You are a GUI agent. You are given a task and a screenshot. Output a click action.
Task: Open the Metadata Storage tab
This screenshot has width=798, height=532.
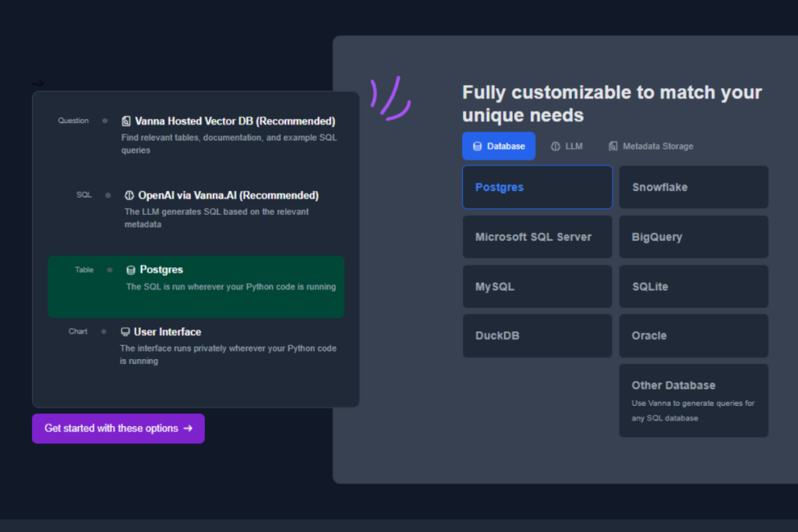pyautogui.click(x=651, y=146)
